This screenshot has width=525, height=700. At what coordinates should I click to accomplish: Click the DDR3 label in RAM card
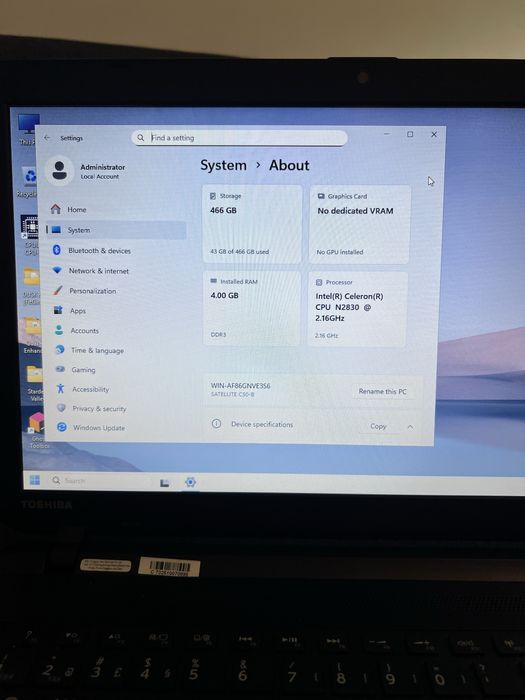218,334
